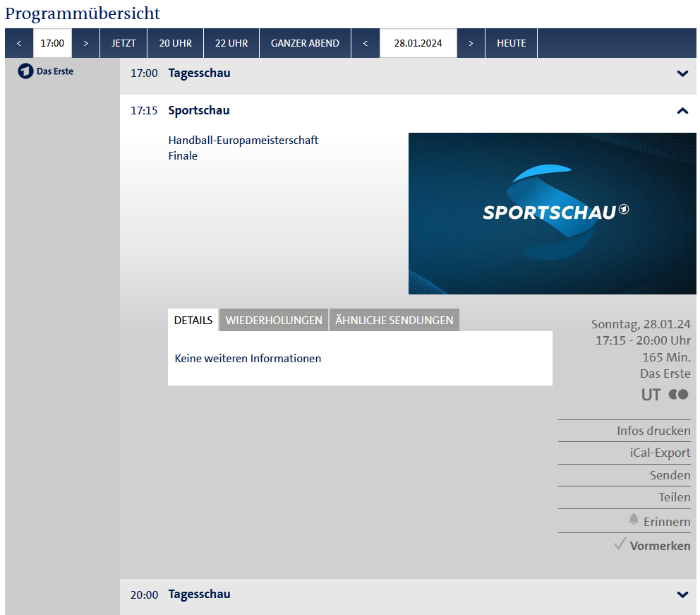
Task: Click the Sportschau preview image
Action: coord(553,213)
